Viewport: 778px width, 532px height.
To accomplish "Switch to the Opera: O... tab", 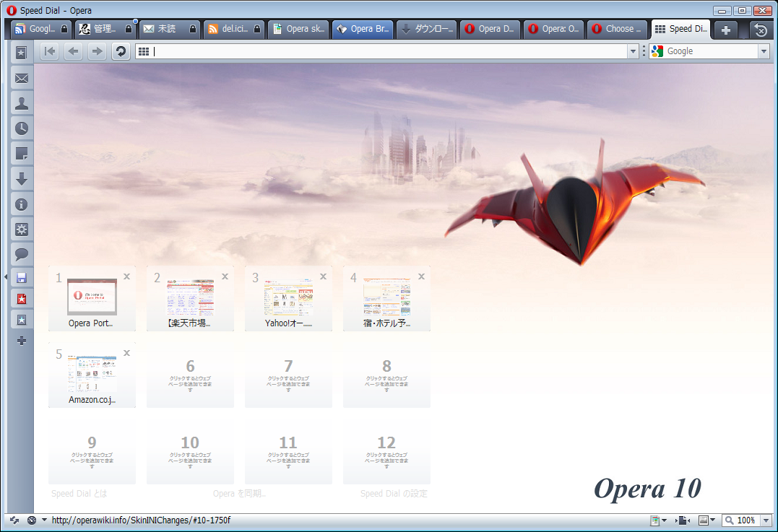I will pyautogui.click(x=554, y=30).
